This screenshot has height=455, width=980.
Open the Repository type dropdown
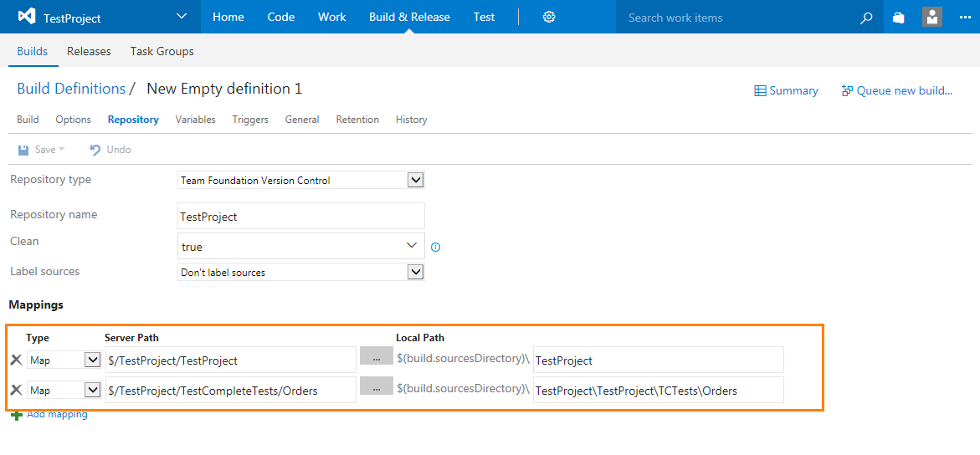click(x=415, y=180)
